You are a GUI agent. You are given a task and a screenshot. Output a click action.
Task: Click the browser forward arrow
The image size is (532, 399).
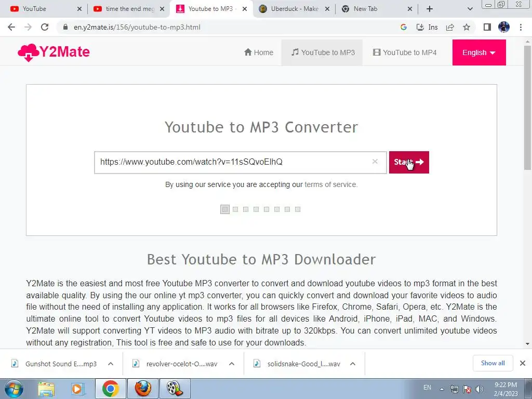pos(28,27)
